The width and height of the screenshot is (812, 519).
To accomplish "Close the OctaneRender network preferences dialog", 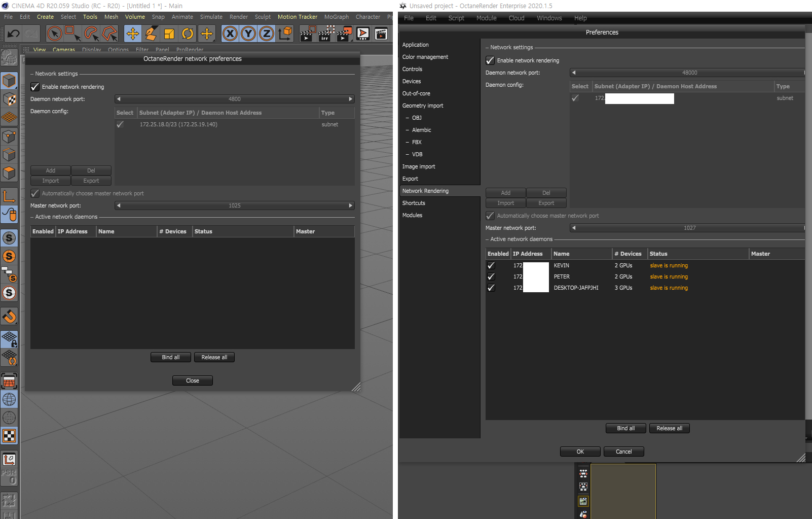I will point(193,380).
